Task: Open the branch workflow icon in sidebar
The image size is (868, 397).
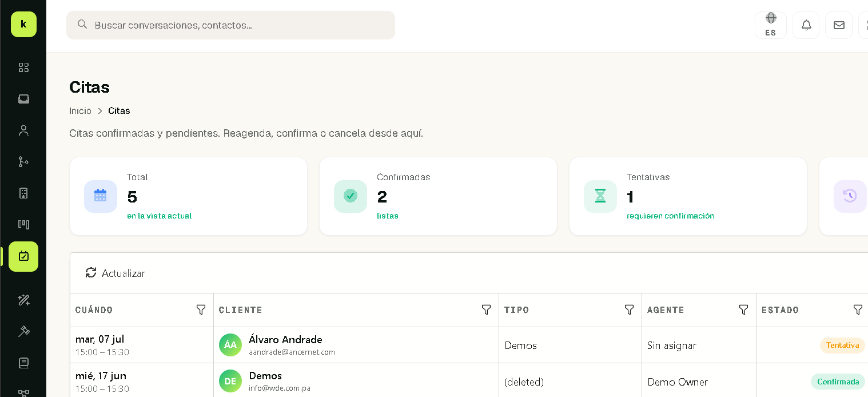Action: click(x=23, y=162)
